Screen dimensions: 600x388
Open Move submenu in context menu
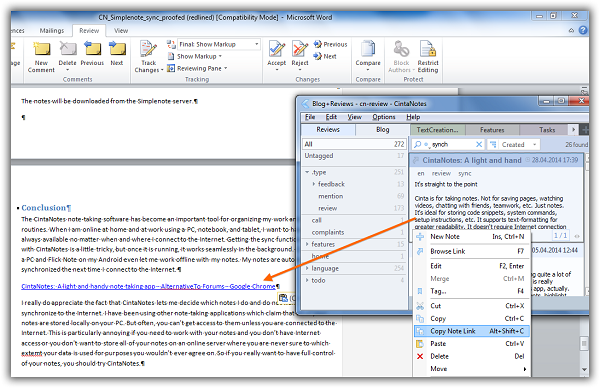pyautogui.click(x=471, y=368)
